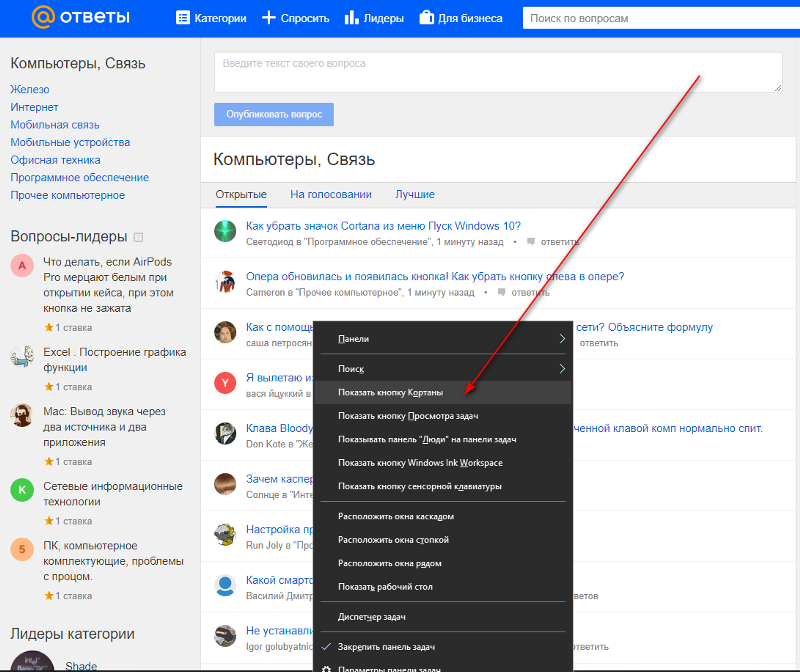Select Расположить окна каскадом
This screenshot has height=672, width=800.
pos(442,516)
